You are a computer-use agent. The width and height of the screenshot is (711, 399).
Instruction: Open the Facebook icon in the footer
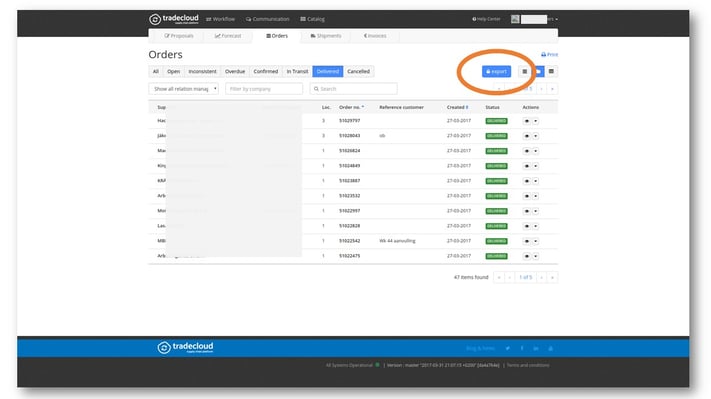[x=522, y=348]
